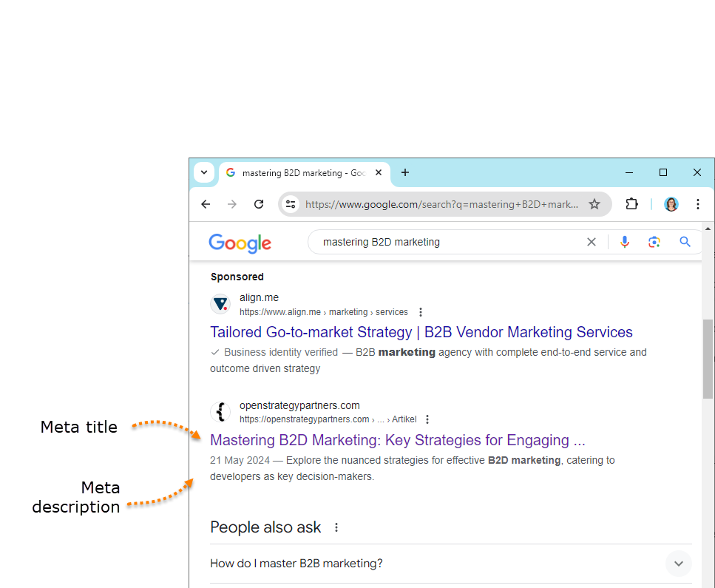The height and width of the screenshot is (588, 715).
Task: Click the browser back arrow
Action: tap(206, 204)
